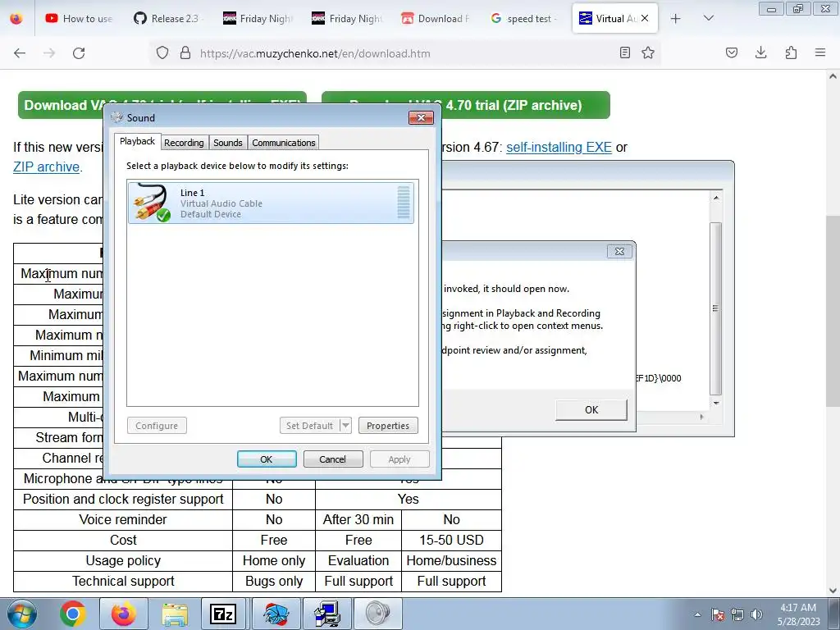Click the volume speaker tray icon

click(x=756, y=614)
